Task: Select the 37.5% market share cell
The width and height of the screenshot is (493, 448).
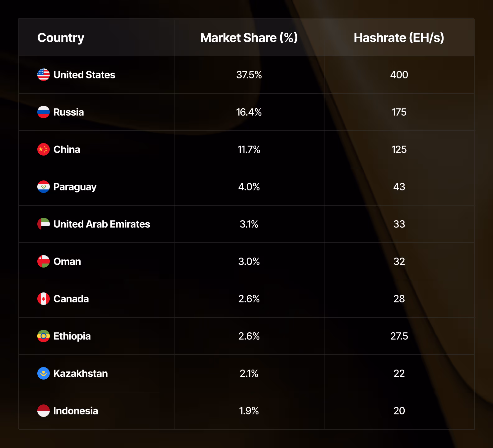Action: coord(249,75)
